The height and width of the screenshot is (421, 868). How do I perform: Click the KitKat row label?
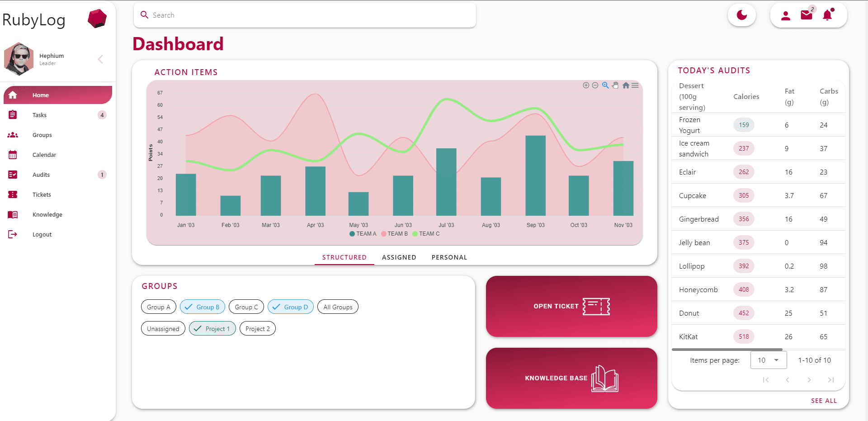click(688, 336)
